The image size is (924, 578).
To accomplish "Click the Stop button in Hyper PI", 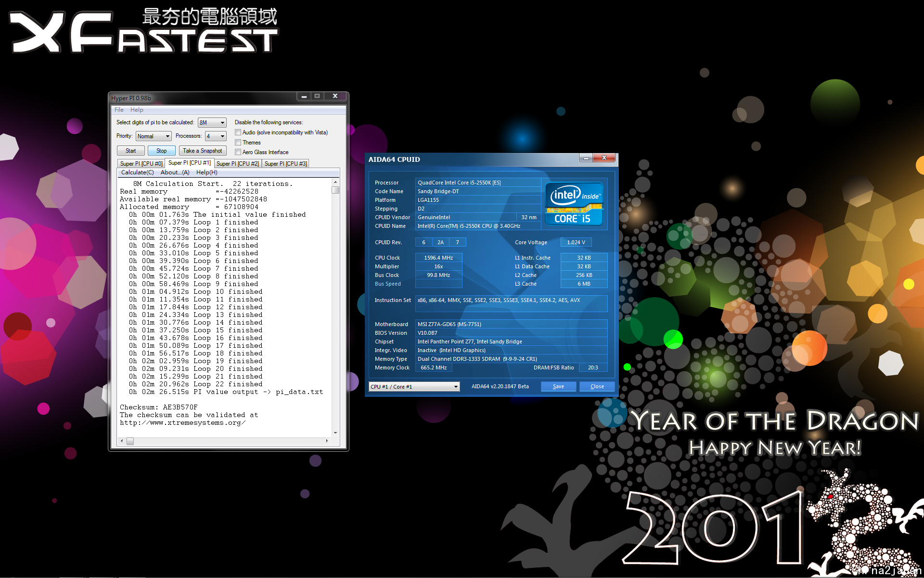I will pyautogui.click(x=161, y=151).
